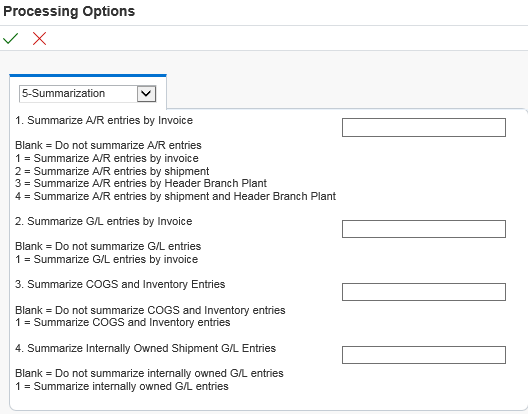Screen dimensions: 528x414
Task: Click '1 = Summarize G/L entries by invoice' text
Action: [107, 259]
